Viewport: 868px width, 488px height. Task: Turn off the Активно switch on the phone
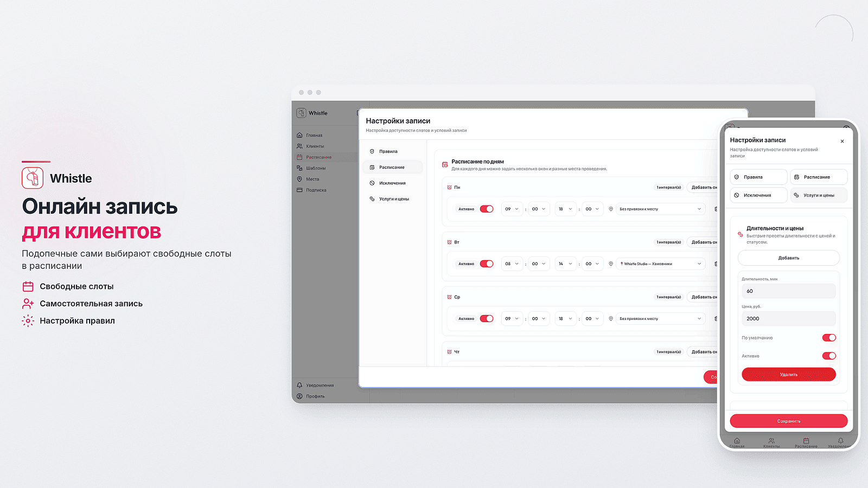(x=829, y=356)
